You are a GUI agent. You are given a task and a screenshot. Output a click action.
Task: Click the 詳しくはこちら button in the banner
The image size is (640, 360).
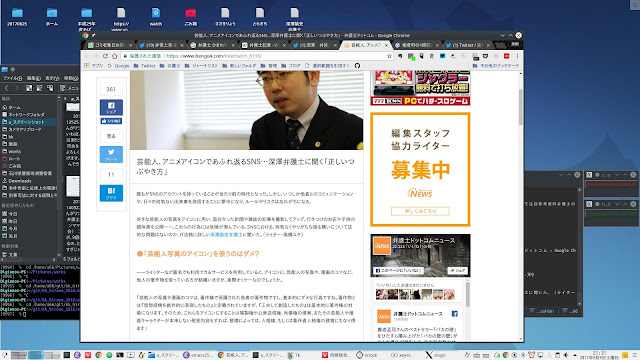click(420, 211)
